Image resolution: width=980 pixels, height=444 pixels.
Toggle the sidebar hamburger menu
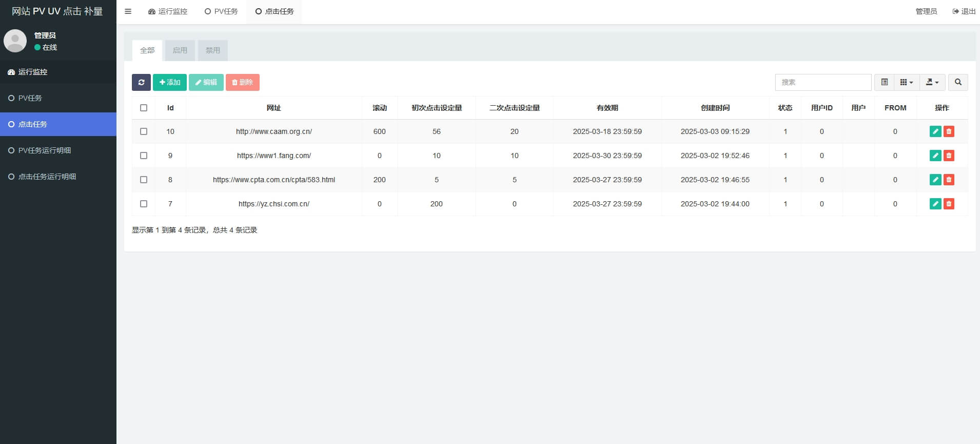click(128, 11)
